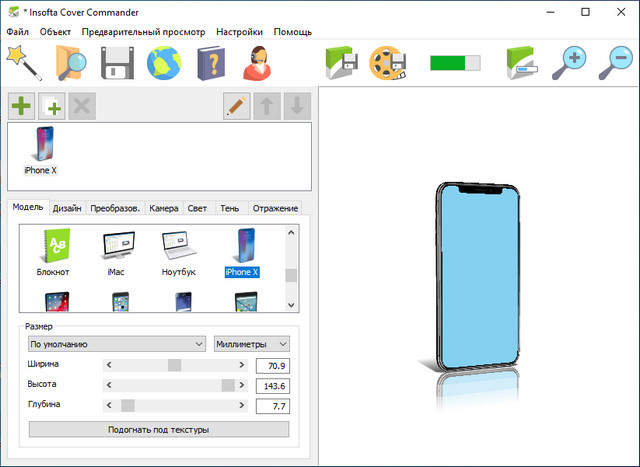Screen dimensions: 640x467
Task: Switch to the "Камера" tab
Action: point(164,208)
